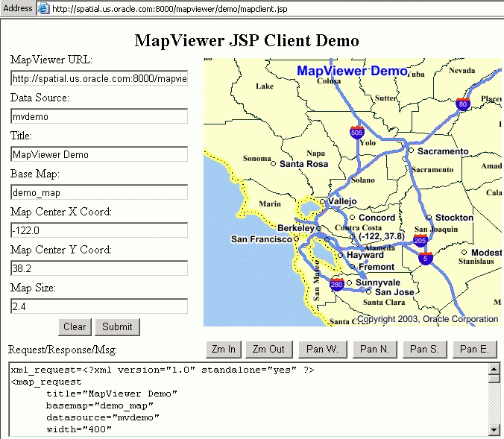504x439 pixels.
Task: Click the Map Center Y Coord field
Action: 99,268
